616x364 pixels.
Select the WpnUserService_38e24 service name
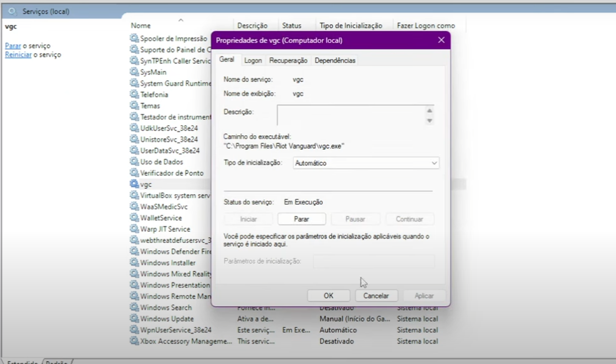point(176,330)
